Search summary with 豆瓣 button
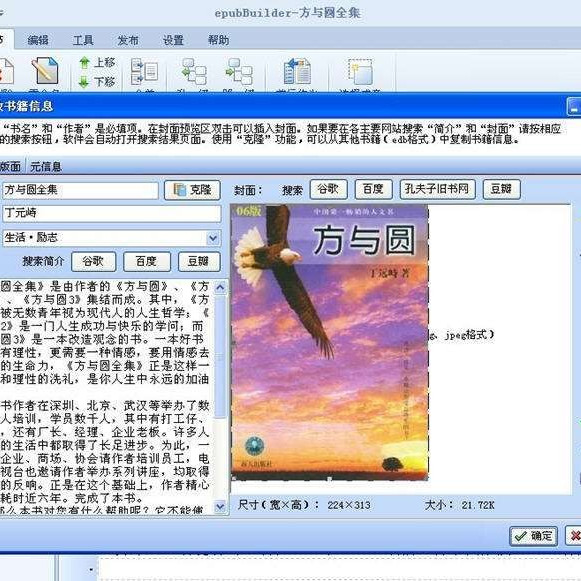Viewport: 581px width, 581px height. click(x=199, y=262)
